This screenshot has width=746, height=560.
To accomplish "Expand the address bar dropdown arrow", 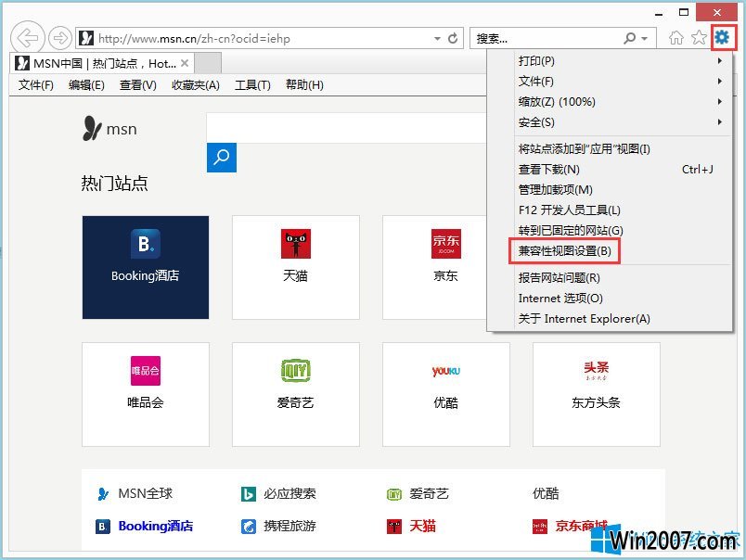I will click(437, 39).
